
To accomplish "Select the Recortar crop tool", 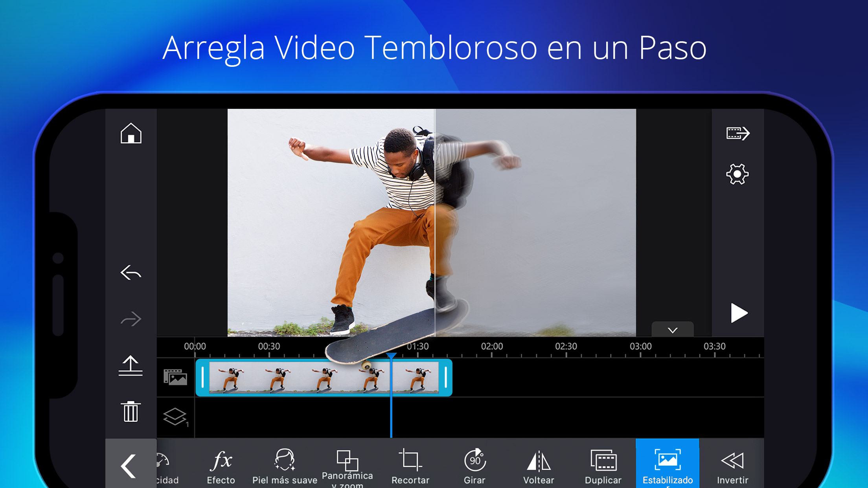I will [x=410, y=466].
